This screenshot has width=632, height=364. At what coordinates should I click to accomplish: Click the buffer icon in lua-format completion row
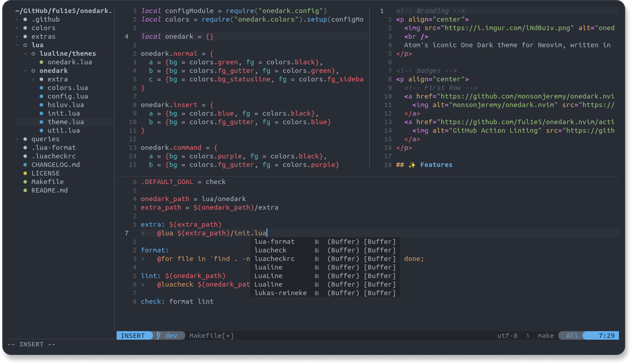317,242
